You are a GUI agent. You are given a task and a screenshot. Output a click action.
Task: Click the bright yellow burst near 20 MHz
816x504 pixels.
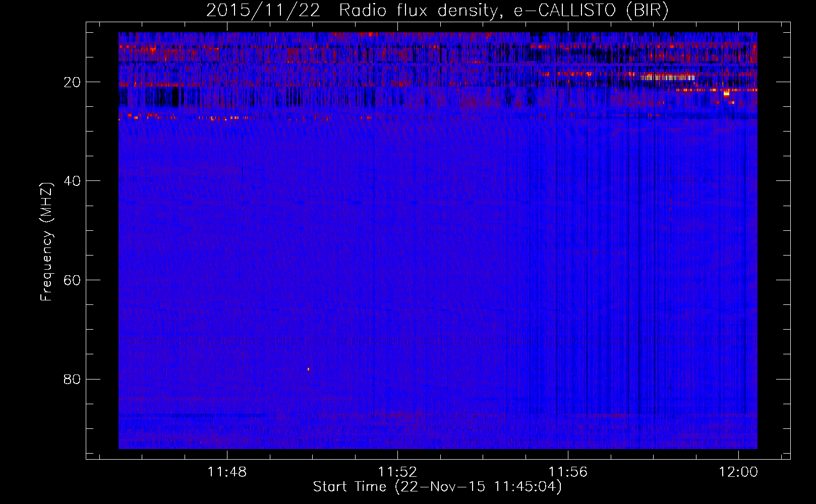coord(667,78)
